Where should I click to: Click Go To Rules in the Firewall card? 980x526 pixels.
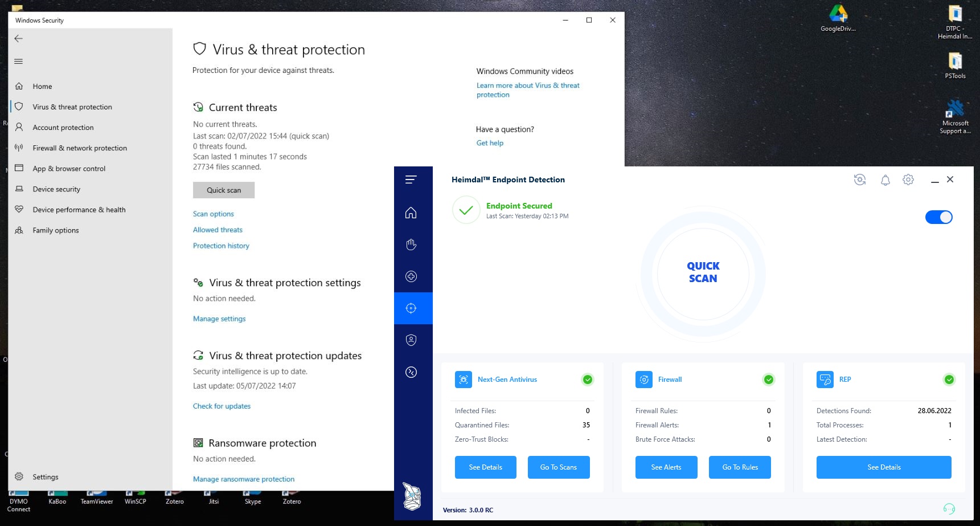(x=740, y=467)
